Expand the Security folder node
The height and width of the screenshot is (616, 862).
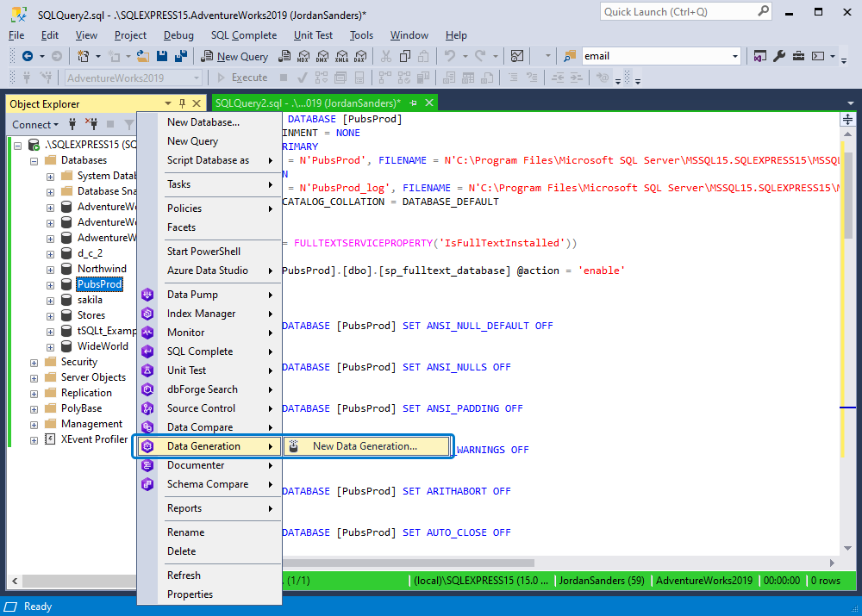pos(34,363)
